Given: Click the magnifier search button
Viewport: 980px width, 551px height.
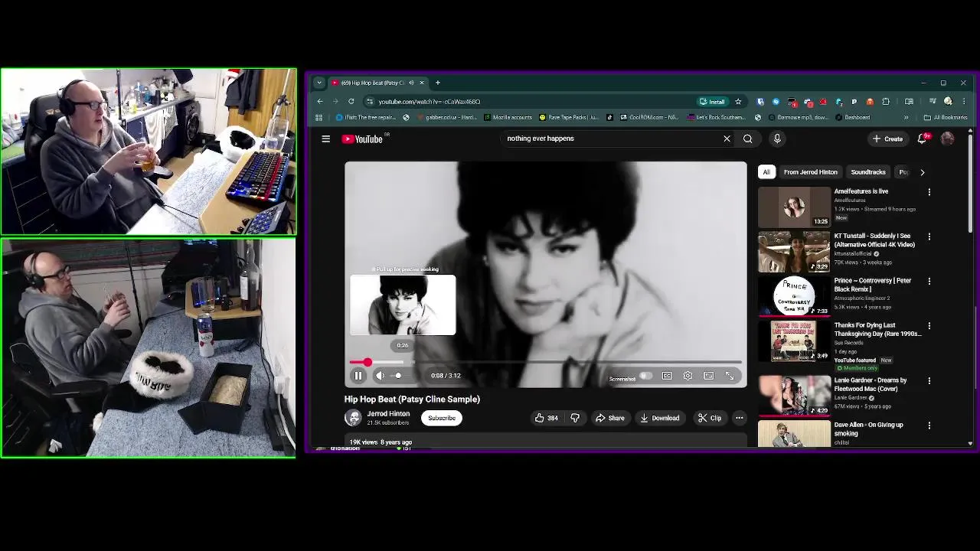Looking at the screenshot, I should click(x=748, y=139).
